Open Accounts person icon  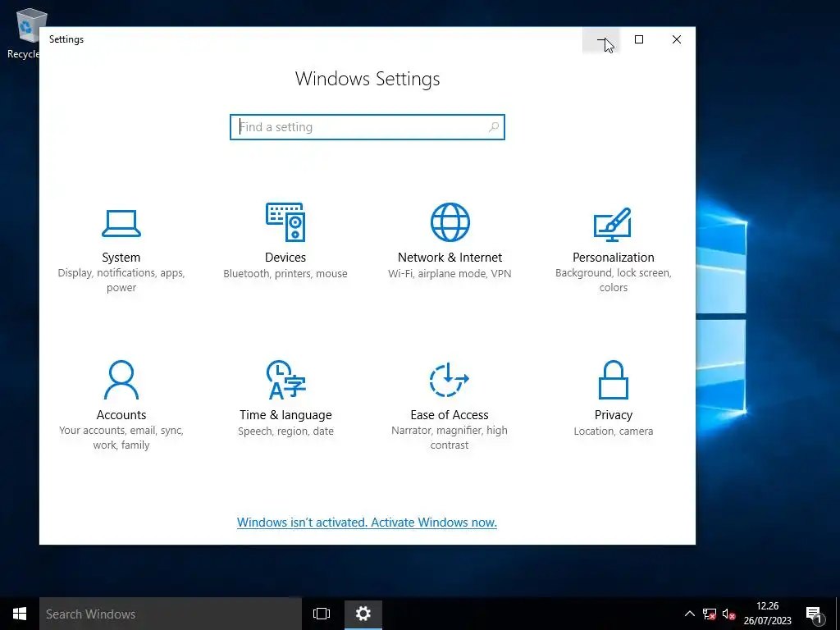[121, 380]
